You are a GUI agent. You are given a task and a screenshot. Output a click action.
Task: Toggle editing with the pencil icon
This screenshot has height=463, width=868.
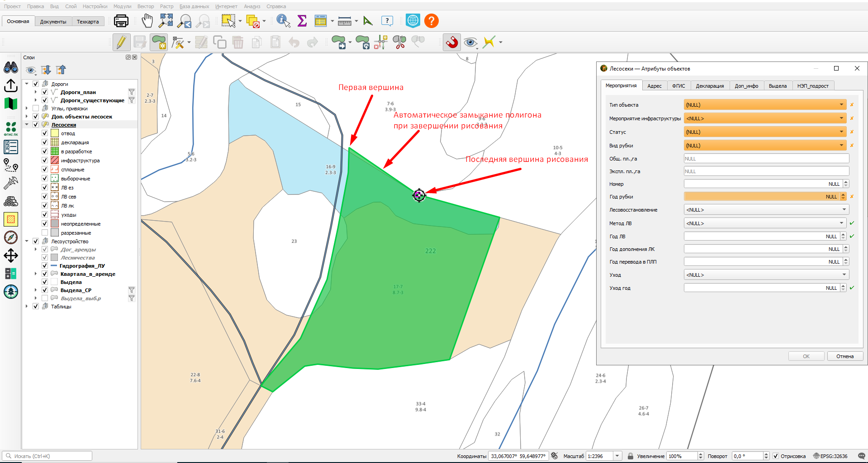[121, 43]
